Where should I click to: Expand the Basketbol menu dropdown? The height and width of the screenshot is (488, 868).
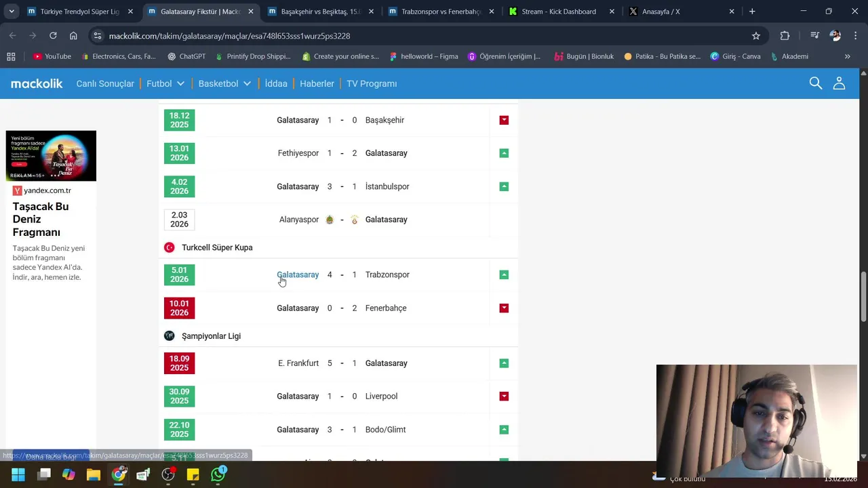click(247, 83)
